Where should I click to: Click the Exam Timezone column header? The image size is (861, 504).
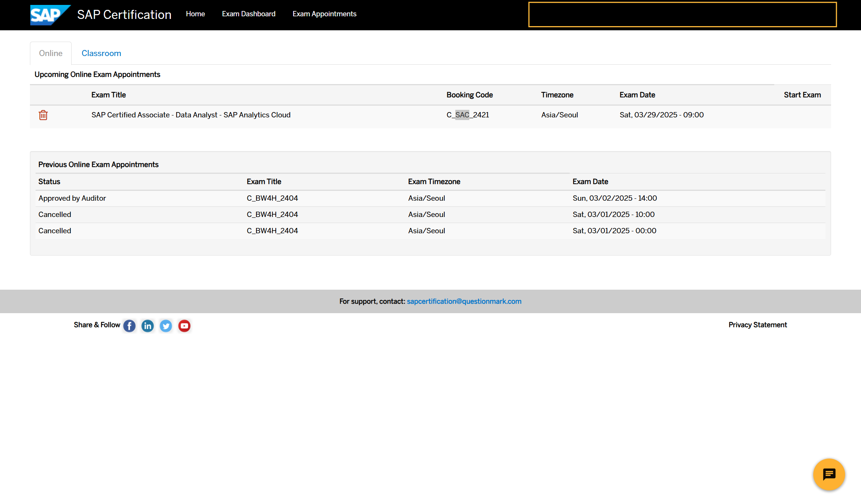click(434, 181)
